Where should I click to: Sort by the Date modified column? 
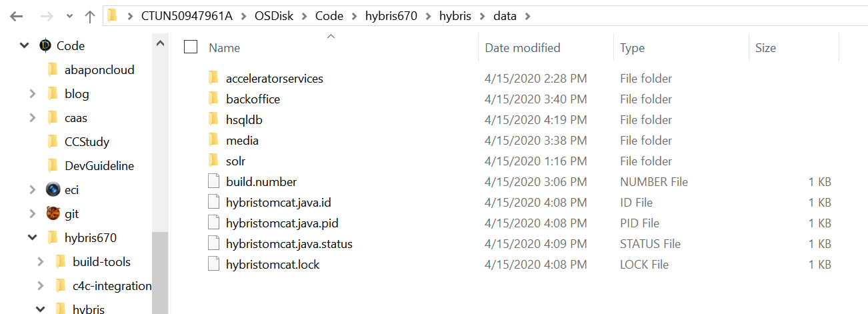(x=523, y=47)
